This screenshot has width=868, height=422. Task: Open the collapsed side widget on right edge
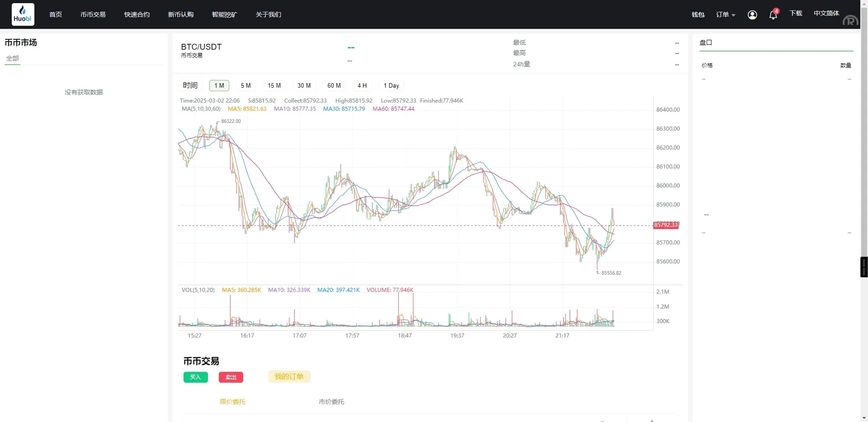coord(864,267)
